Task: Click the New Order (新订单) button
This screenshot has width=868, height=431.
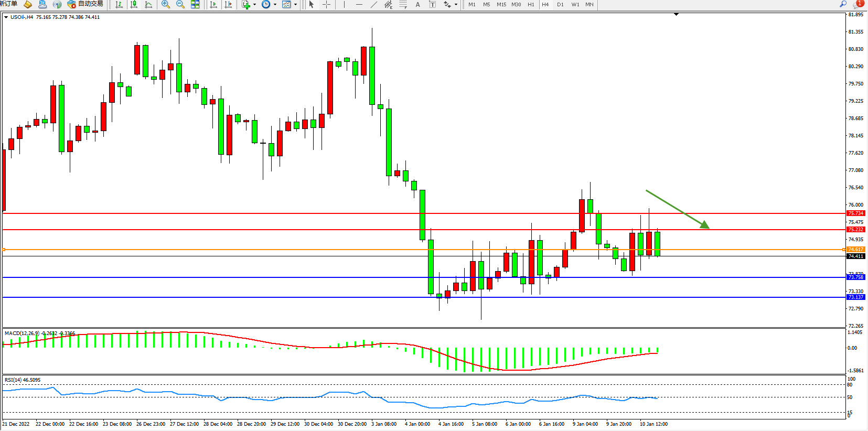Action: (x=9, y=4)
